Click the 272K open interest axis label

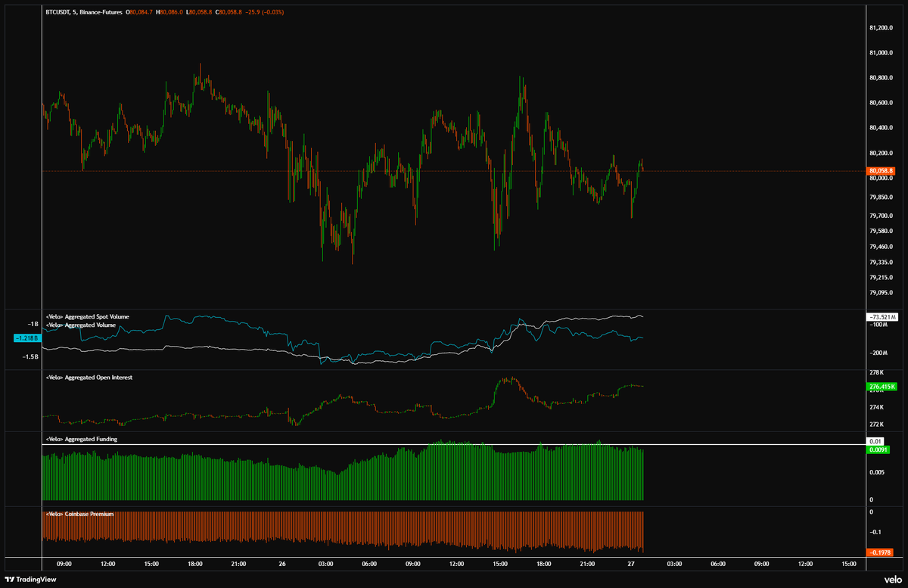point(876,424)
